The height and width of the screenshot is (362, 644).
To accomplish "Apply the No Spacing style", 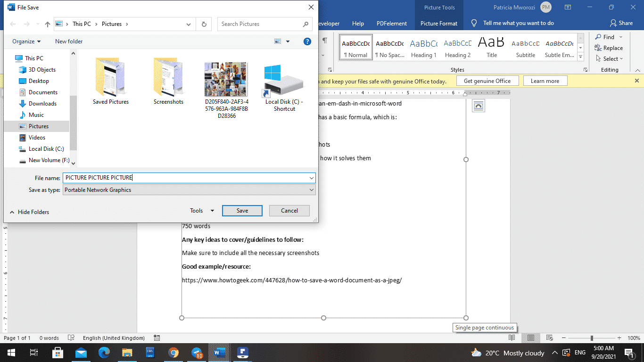I will [x=389, y=47].
